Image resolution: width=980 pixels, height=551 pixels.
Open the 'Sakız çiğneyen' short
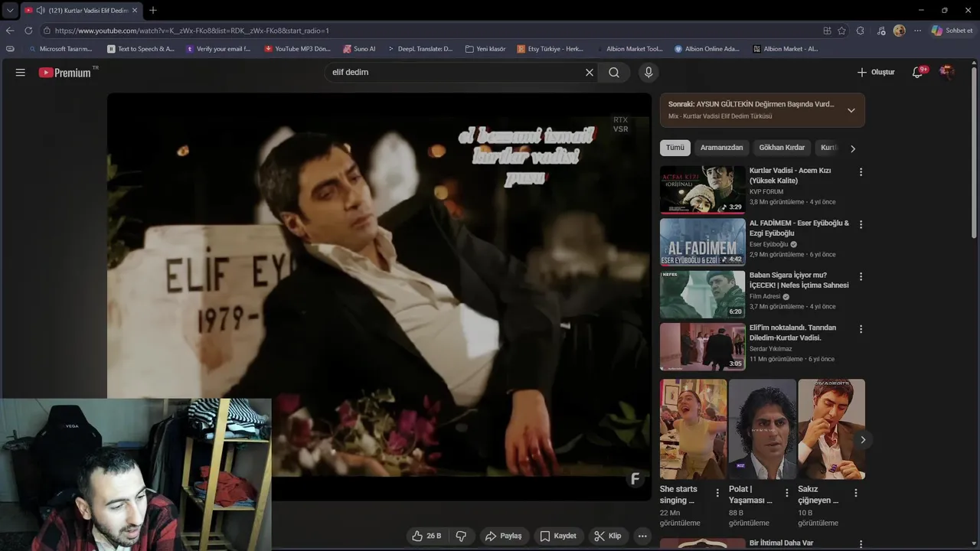pos(831,429)
